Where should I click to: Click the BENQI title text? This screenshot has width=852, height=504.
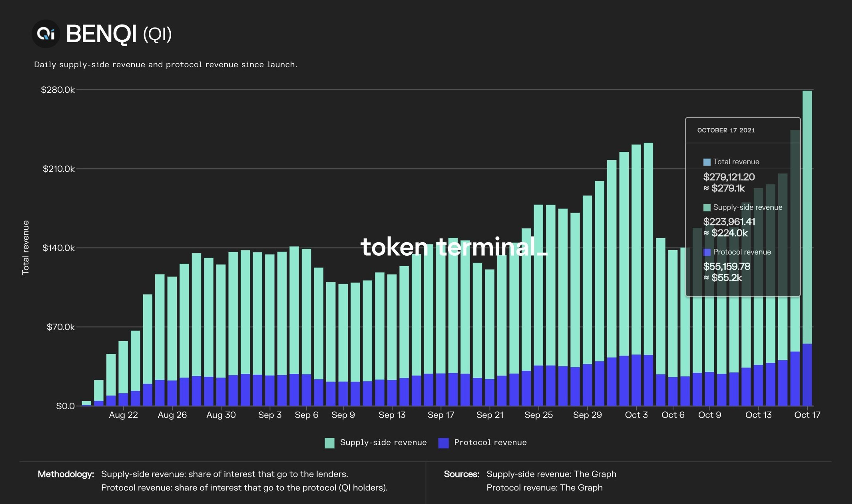coord(101,34)
